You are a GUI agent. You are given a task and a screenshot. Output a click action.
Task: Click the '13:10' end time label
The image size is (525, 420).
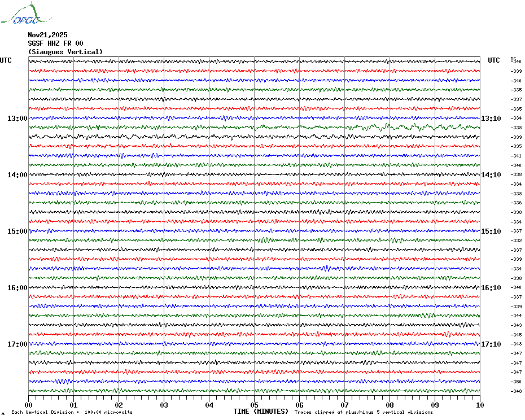click(491, 118)
